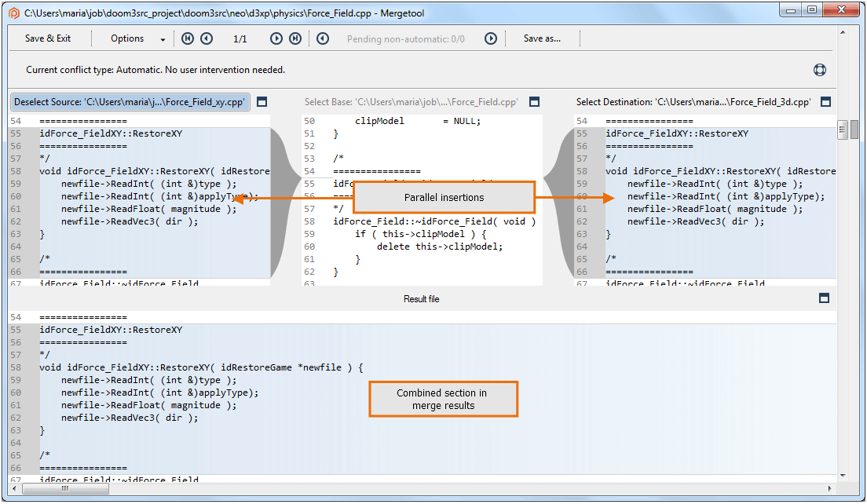Jump to the last conflict

[295, 38]
